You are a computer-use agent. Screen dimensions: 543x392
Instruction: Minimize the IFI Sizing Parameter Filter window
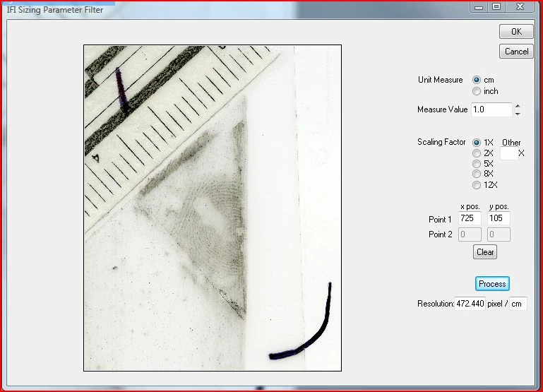point(479,7)
